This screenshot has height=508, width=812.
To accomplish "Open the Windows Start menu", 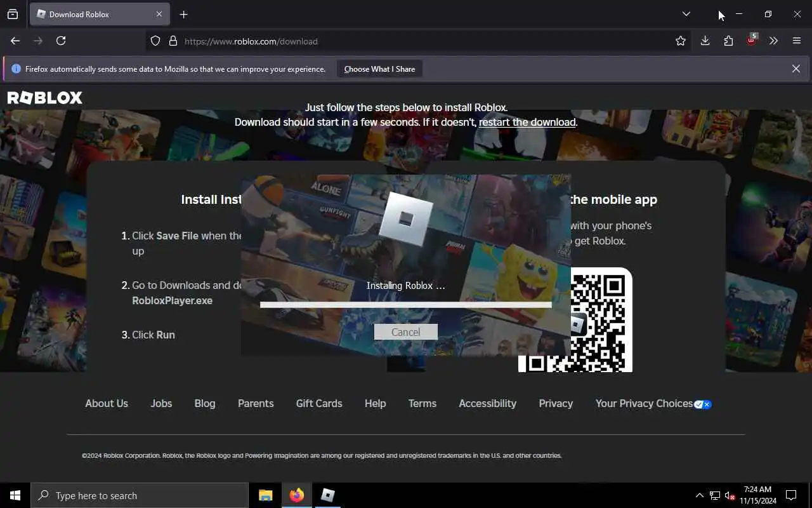I will (15, 495).
